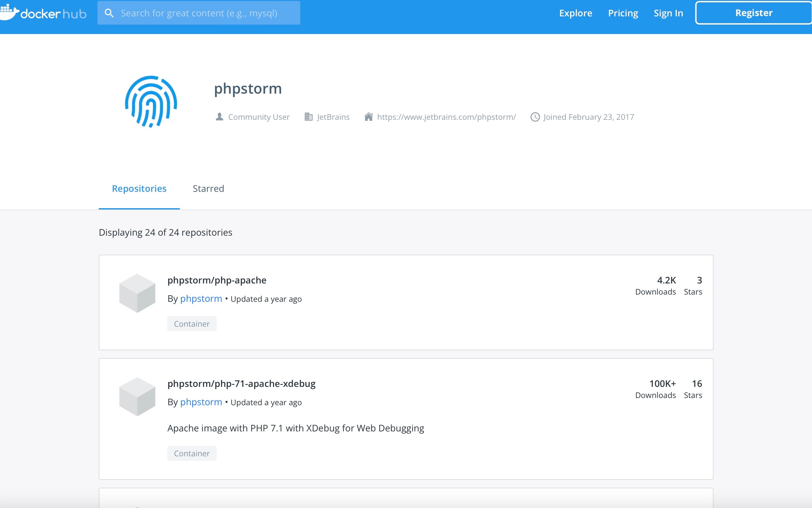The width and height of the screenshot is (812, 508).
Task: Click the home icon beside the URL
Action: pos(369,117)
